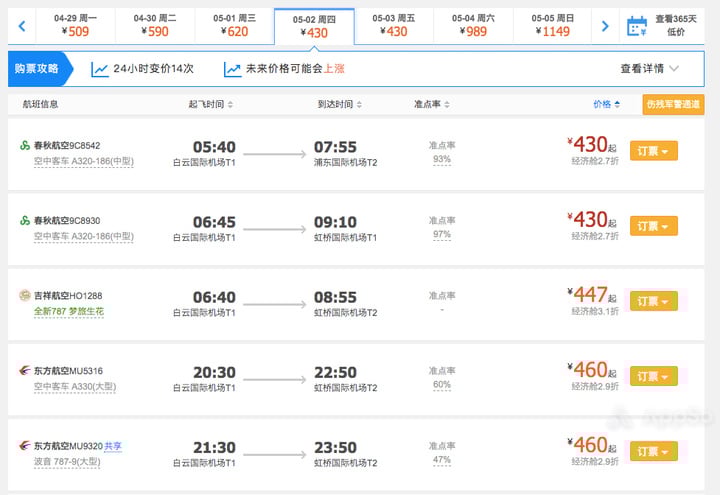The height and width of the screenshot is (495, 720).
Task: Select the 05-02 周四 ¥430 date tab
Action: click(314, 27)
